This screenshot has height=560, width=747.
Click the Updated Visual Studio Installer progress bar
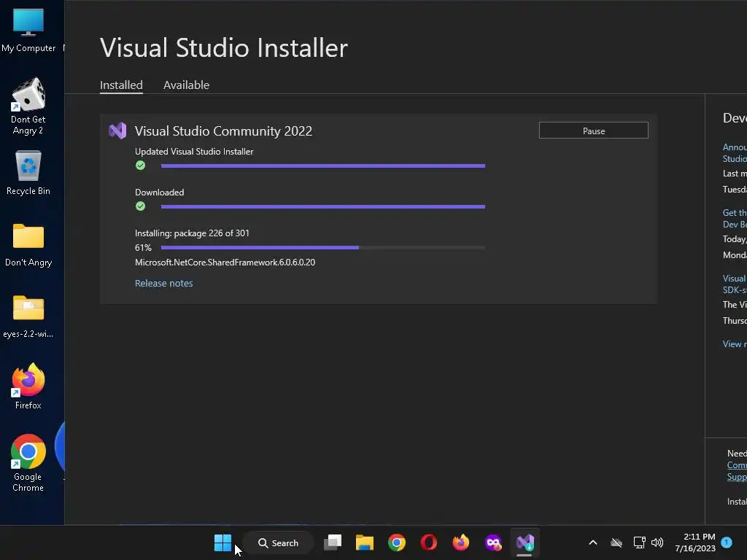pos(322,166)
